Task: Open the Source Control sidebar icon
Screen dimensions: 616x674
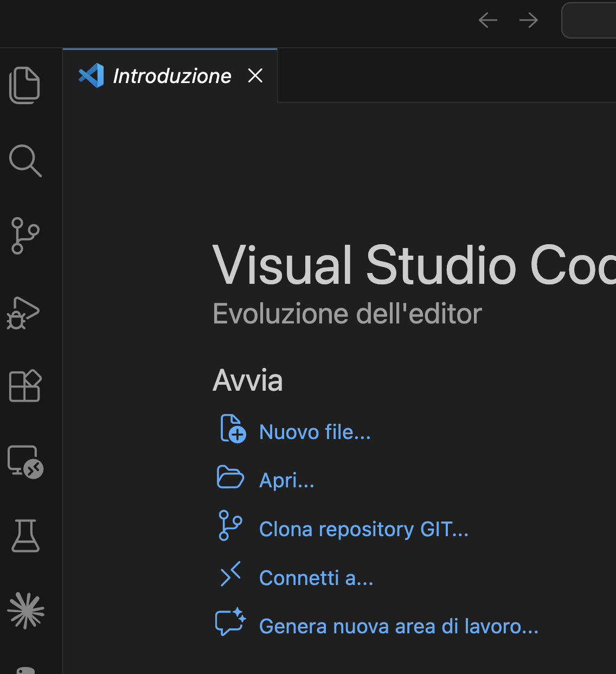Action: point(25,236)
